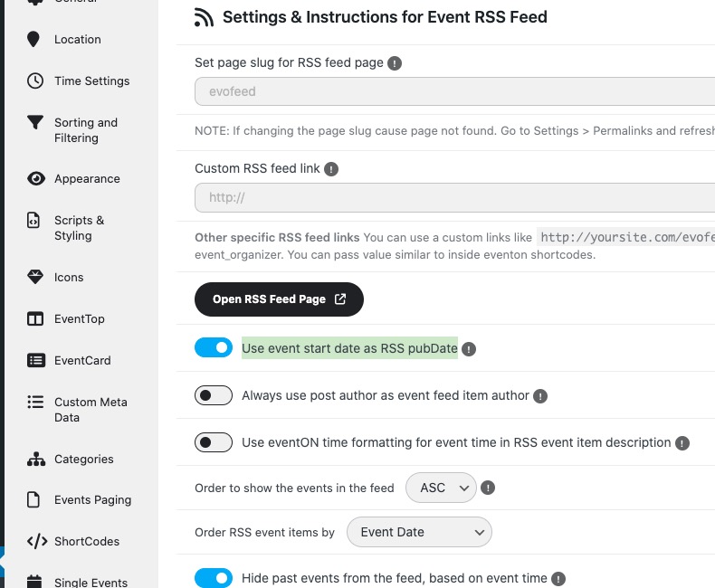The width and height of the screenshot is (715, 588).
Task: Turn off hide past events toggle
Action: point(214,578)
